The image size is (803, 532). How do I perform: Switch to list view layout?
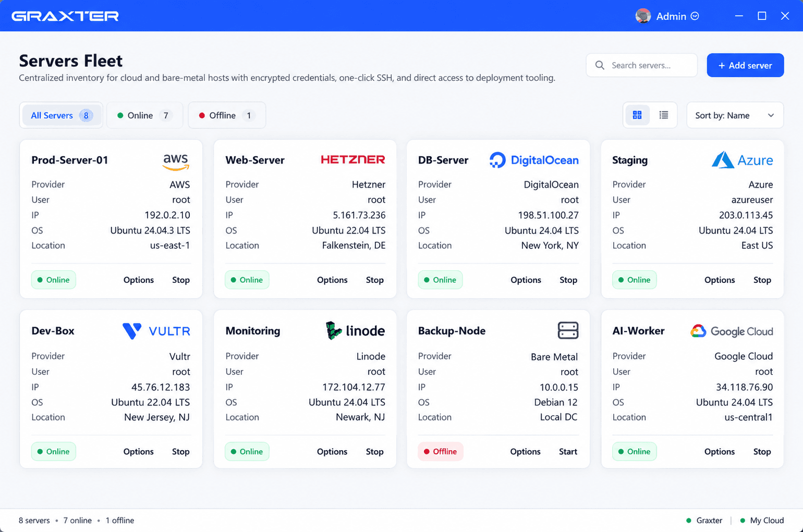664,115
